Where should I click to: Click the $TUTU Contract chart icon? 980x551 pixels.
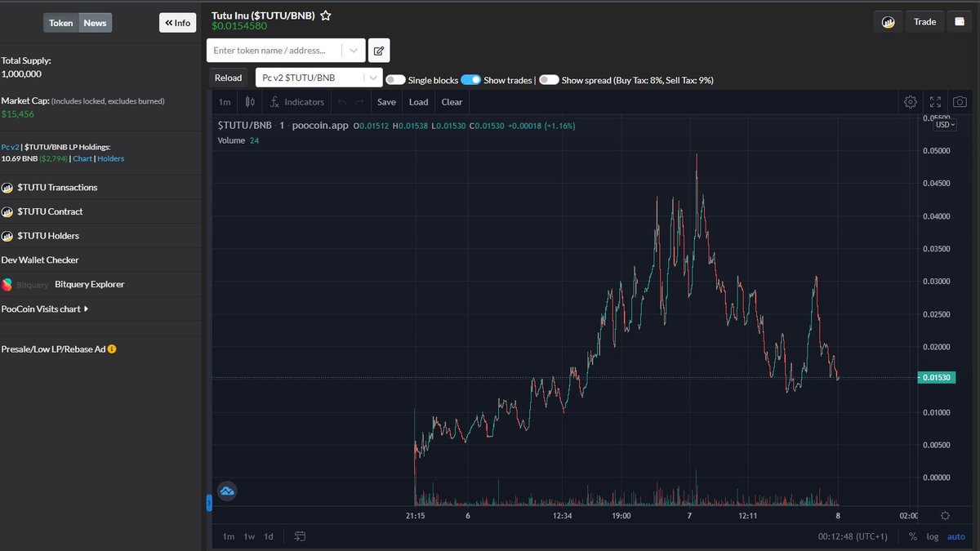(x=7, y=211)
